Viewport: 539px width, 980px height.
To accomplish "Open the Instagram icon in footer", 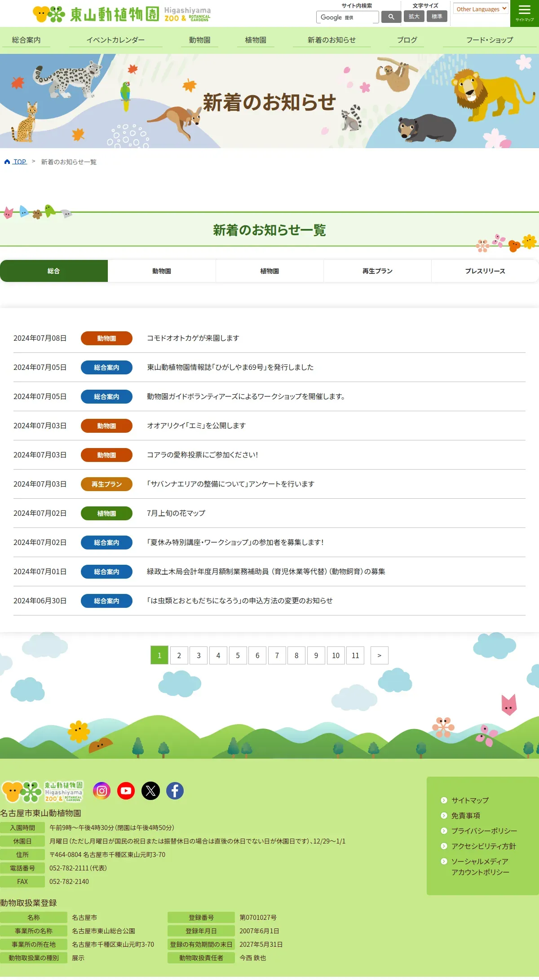I will [102, 791].
